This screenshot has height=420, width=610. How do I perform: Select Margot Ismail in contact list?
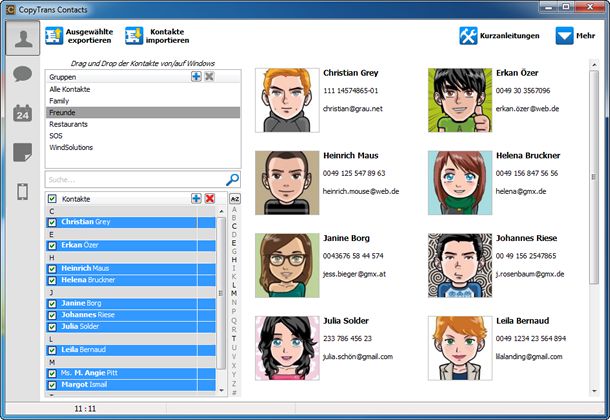point(131,385)
